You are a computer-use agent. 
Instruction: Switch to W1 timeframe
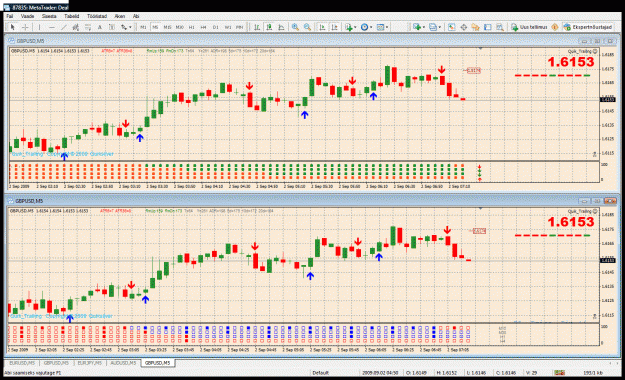[228, 27]
